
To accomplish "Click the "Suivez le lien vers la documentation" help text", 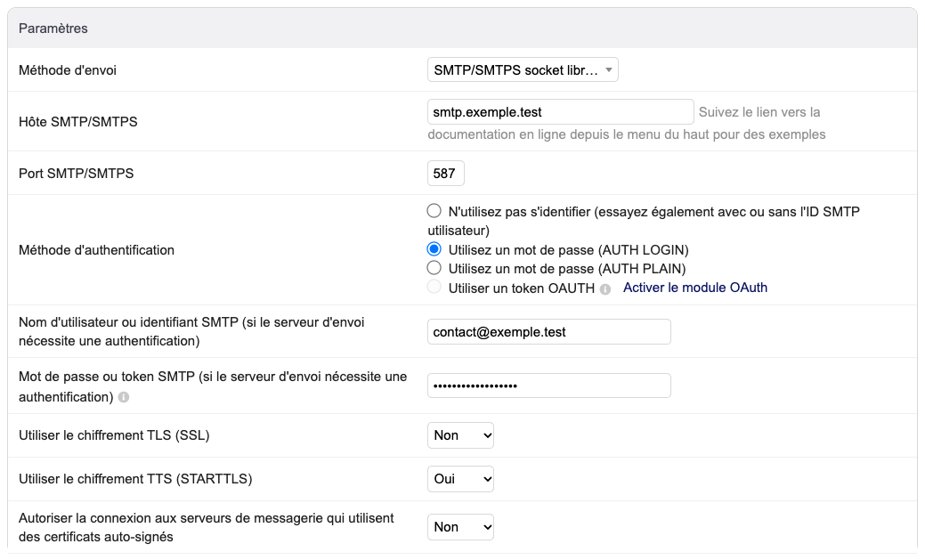I will point(627,124).
